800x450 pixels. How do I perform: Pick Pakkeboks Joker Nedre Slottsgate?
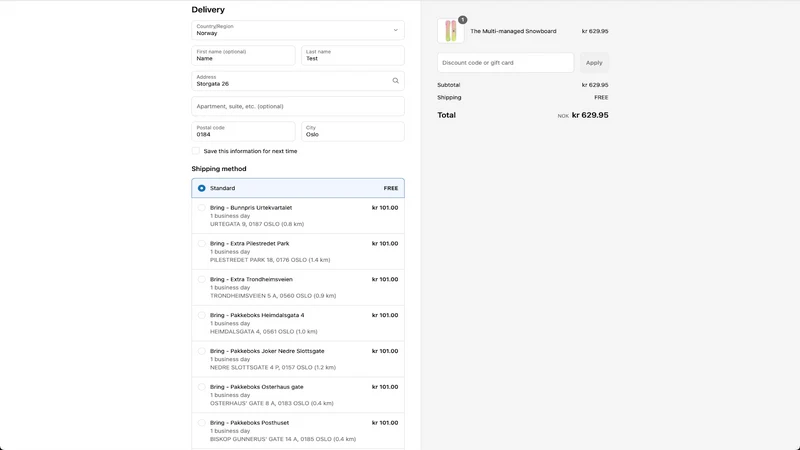(298, 359)
